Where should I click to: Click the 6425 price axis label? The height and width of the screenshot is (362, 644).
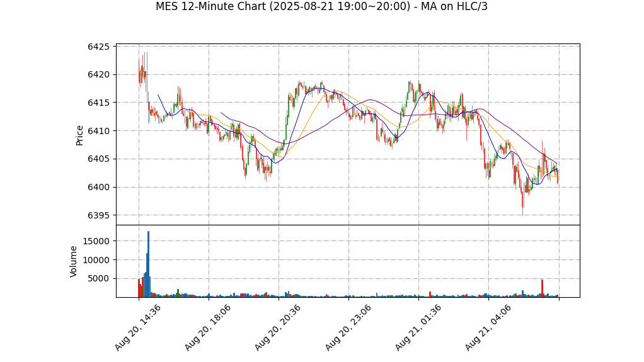pos(98,47)
